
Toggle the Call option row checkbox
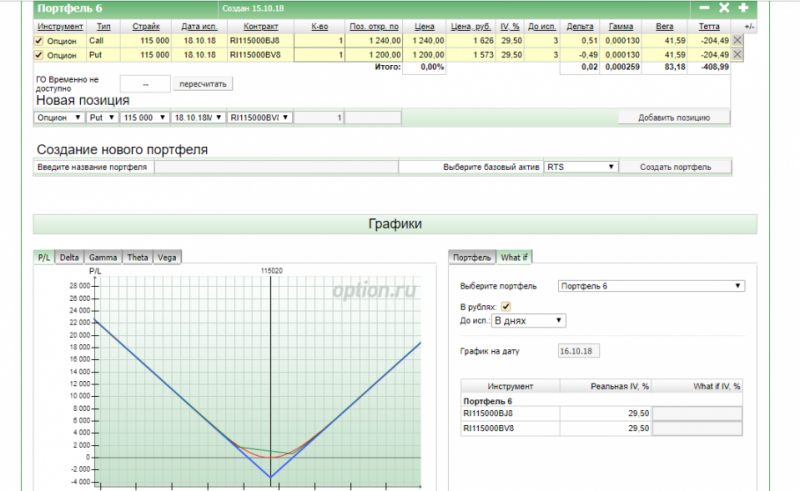tap(39, 41)
